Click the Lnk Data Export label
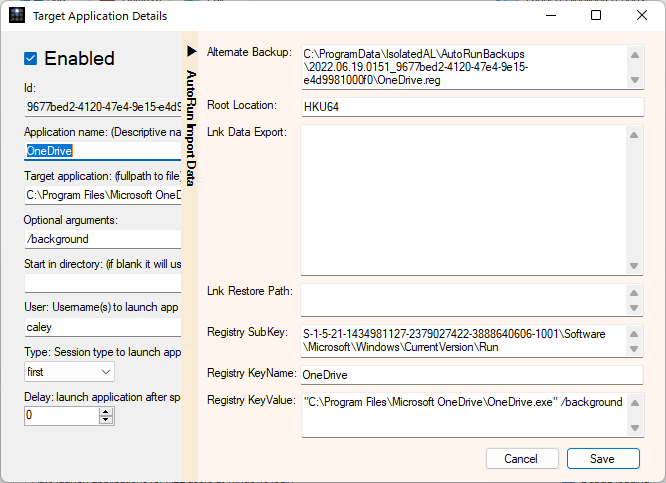Image resolution: width=666 pixels, height=483 pixels. (247, 132)
